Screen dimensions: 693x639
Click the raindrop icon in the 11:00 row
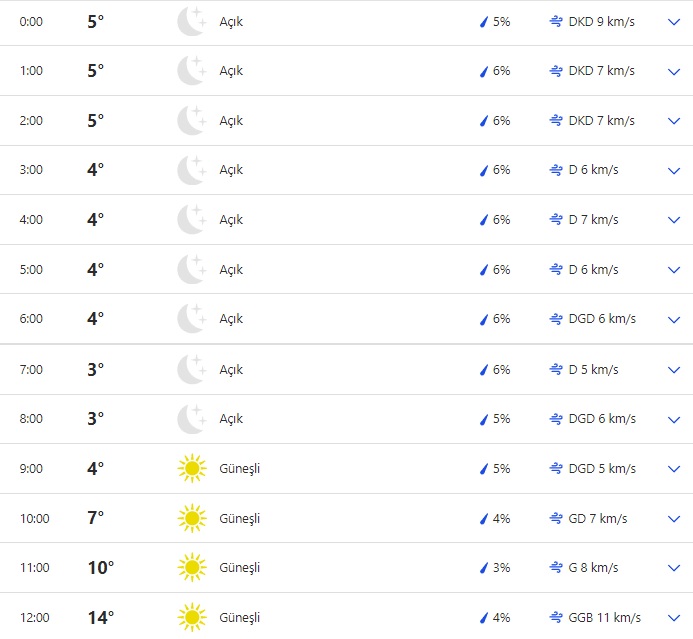484,568
